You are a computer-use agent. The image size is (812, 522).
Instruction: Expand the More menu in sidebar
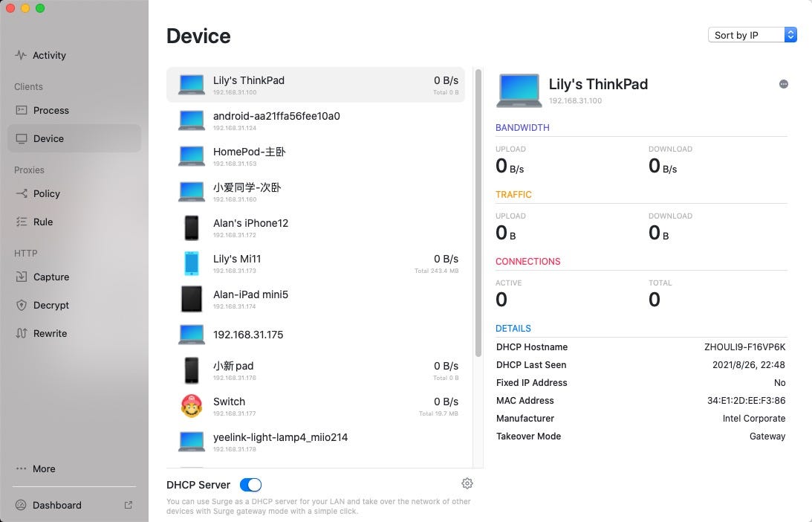point(36,468)
